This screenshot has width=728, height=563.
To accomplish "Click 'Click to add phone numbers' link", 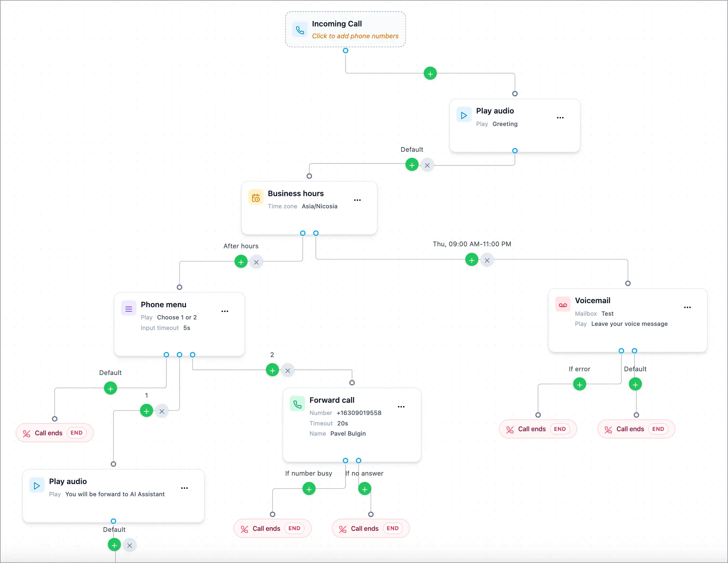I will pos(355,36).
